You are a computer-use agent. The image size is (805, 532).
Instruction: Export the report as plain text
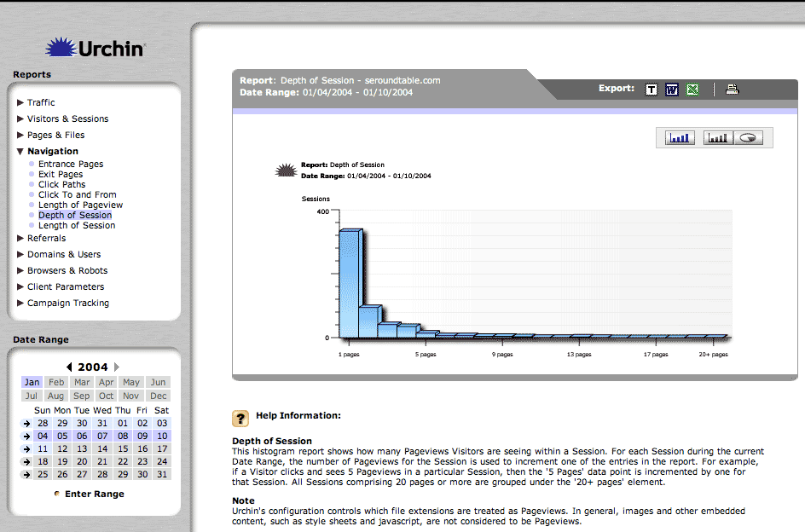tap(651, 90)
